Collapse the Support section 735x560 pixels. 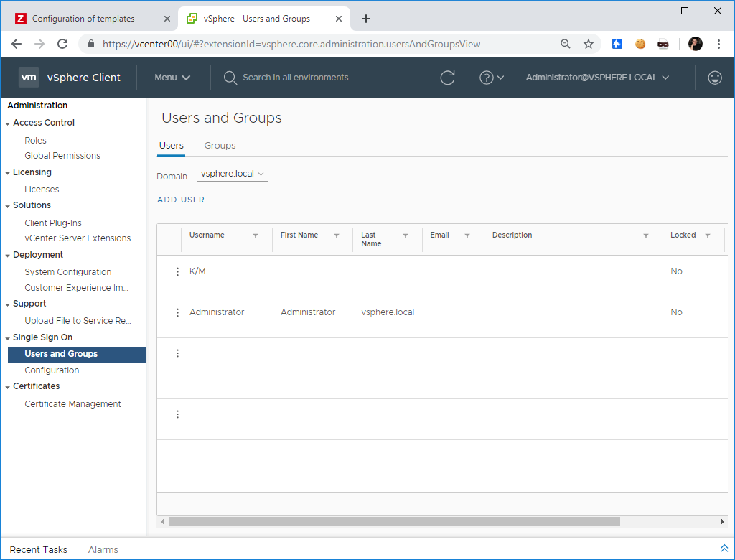7,304
